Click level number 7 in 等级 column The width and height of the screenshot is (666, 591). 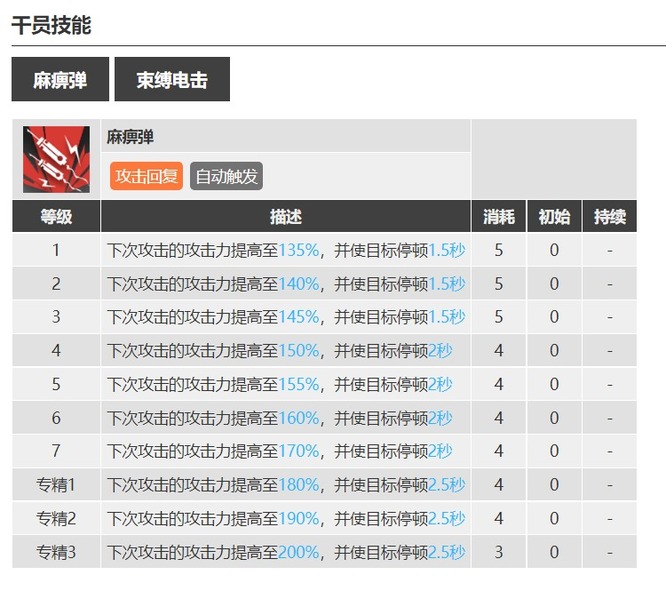pos(56,451)
